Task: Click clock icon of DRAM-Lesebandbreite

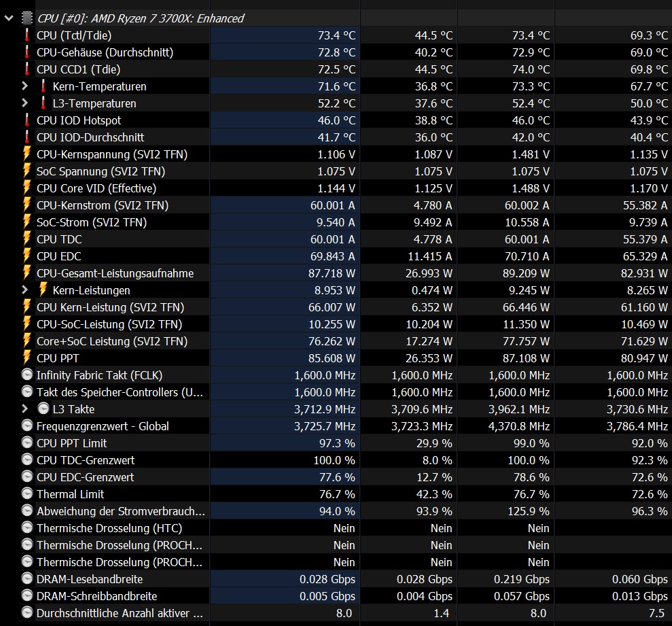Action: pyautogui.click(x=27, y=579)
